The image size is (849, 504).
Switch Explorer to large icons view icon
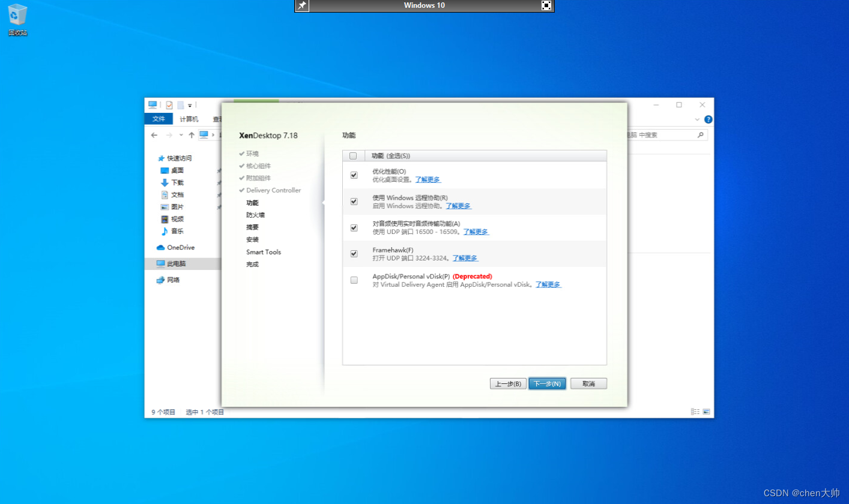[706, 412]
